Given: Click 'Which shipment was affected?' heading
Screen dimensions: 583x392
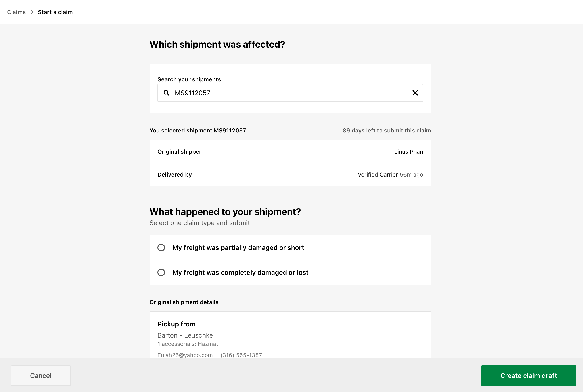Looking at the screenshot, I should click(217, 44).
